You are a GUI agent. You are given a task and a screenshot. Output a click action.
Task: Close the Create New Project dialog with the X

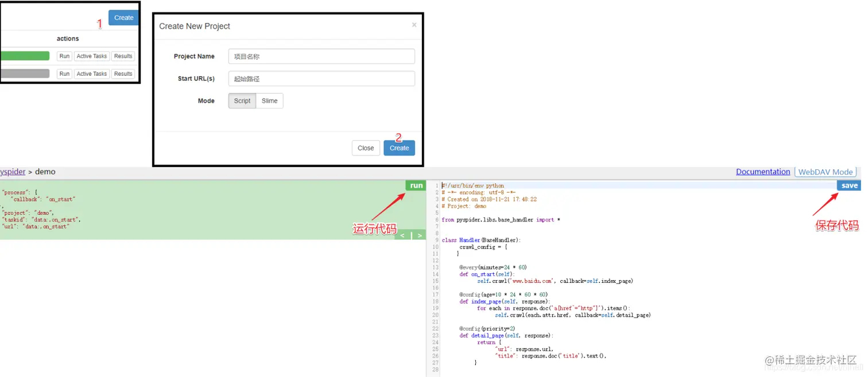[414, 25]
